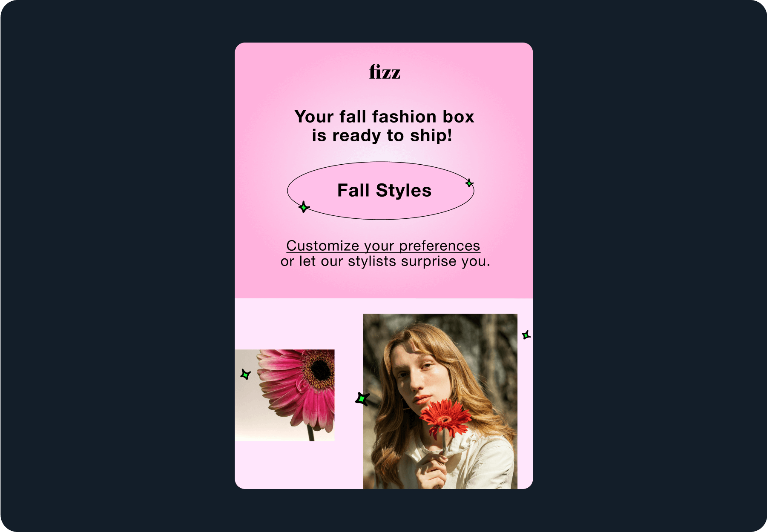Select the "Your fall fashion box" headline

coord(385,117)
